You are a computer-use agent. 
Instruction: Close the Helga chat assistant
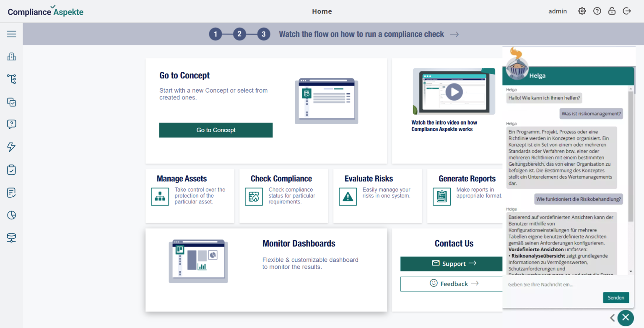click(626, 318)
